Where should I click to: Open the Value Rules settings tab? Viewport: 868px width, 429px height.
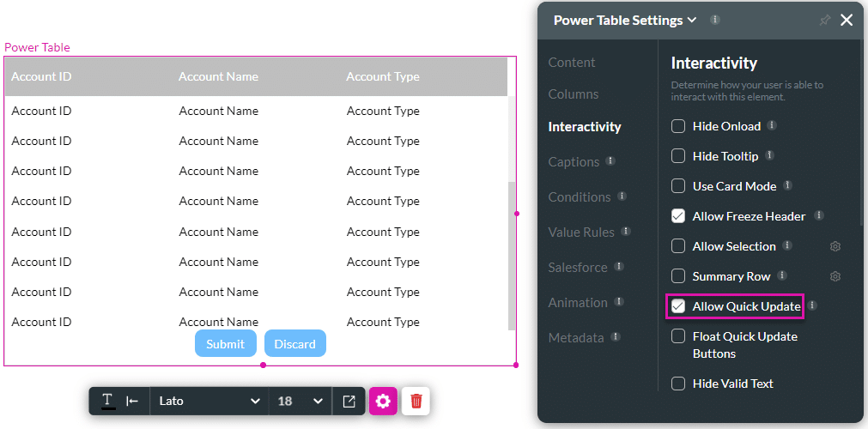(581, 233)
